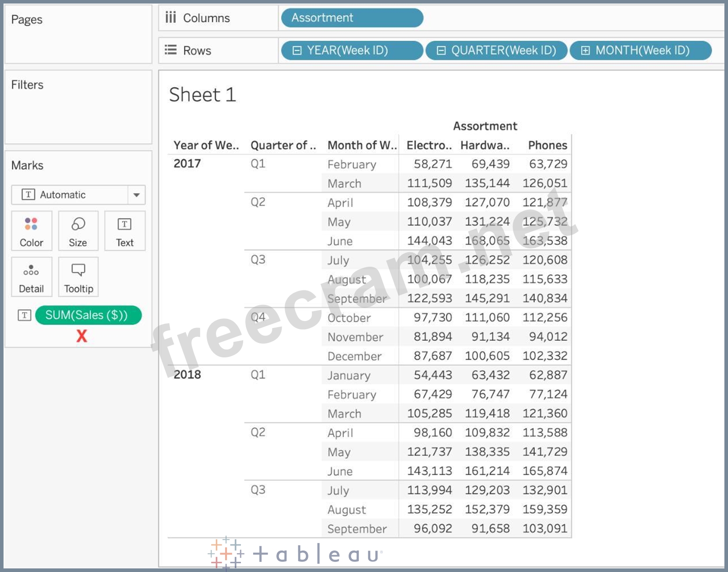Click the Rows shelf icon
The height and width of the screenshot is (572, 728).
170,50
